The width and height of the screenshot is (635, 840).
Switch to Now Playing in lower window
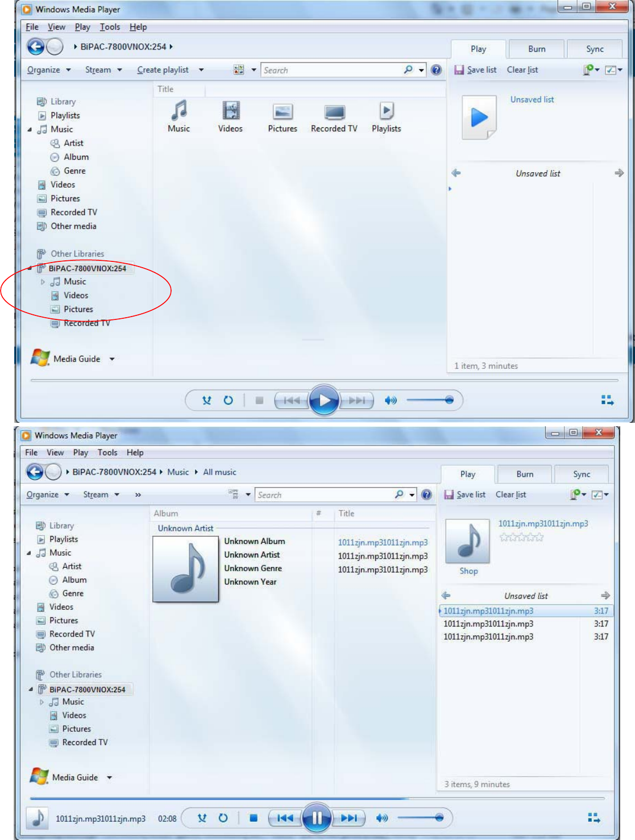coord(594,818)
